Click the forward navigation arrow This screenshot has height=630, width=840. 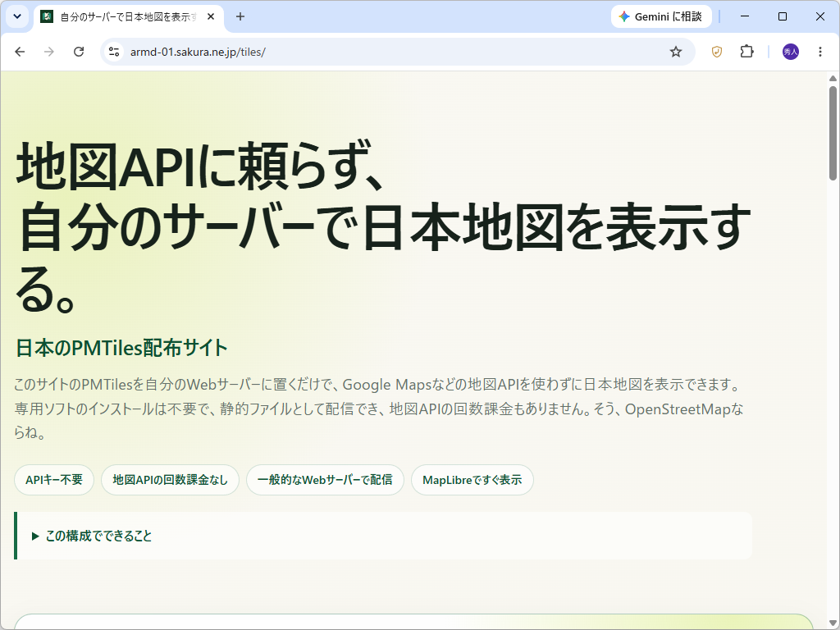(x=48, y=52)
